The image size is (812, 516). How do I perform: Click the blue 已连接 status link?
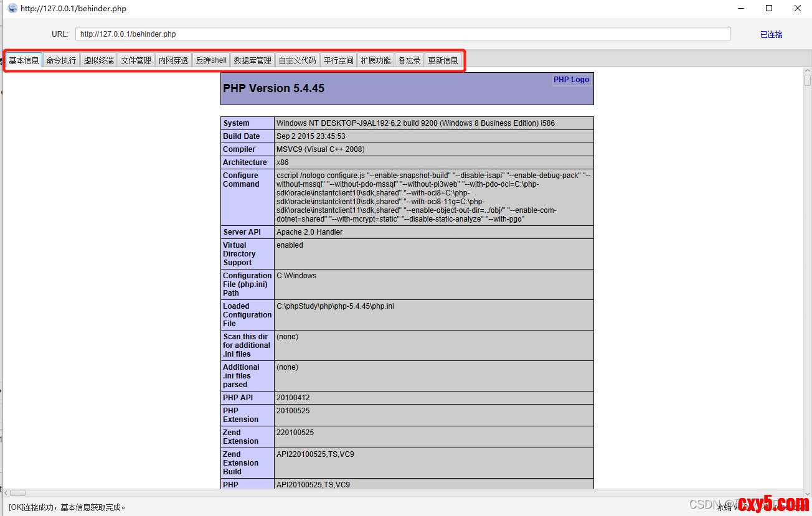click(771, 35)
